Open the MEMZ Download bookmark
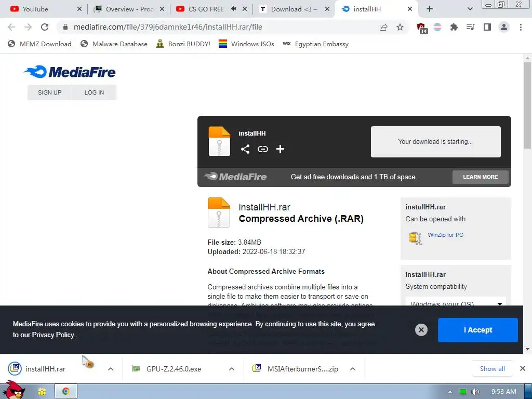 coord(39,44)
